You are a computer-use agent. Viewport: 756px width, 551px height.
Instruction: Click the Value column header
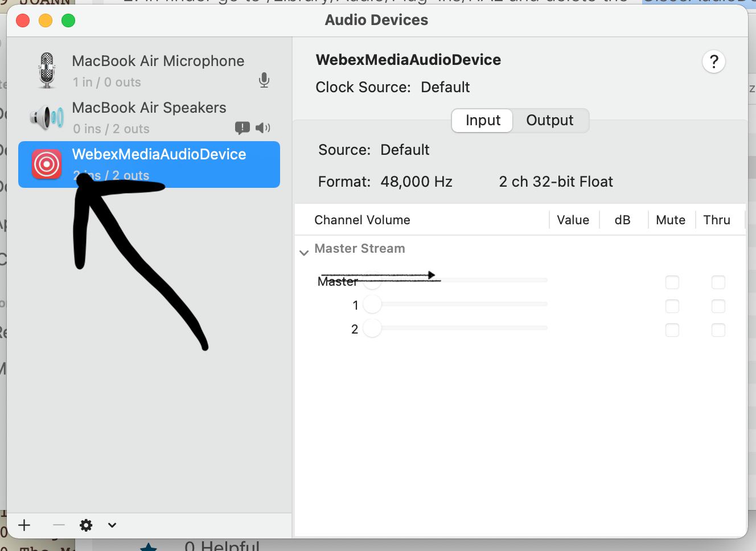(573, 220)
